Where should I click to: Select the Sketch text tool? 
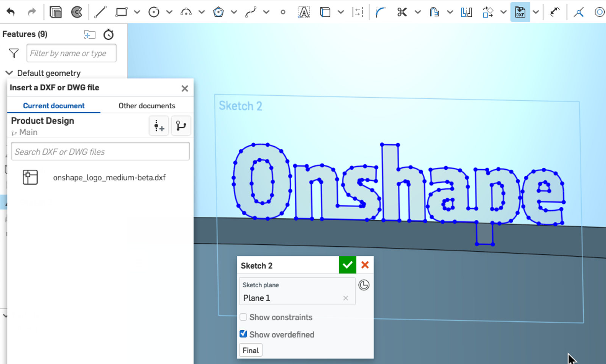click(304, 12)
